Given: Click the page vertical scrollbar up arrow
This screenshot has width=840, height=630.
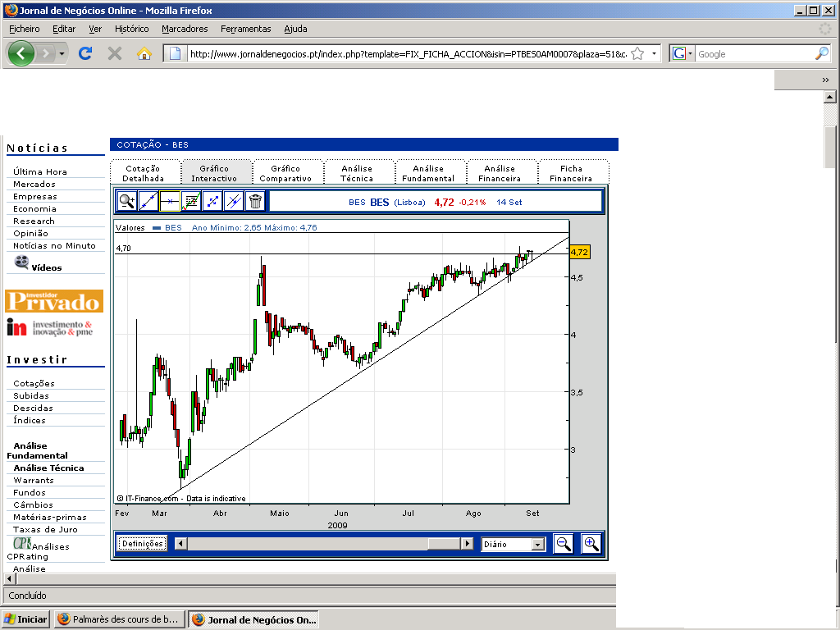Looking at the screenshot, I should pyautogui.click(x=830, y=97).
